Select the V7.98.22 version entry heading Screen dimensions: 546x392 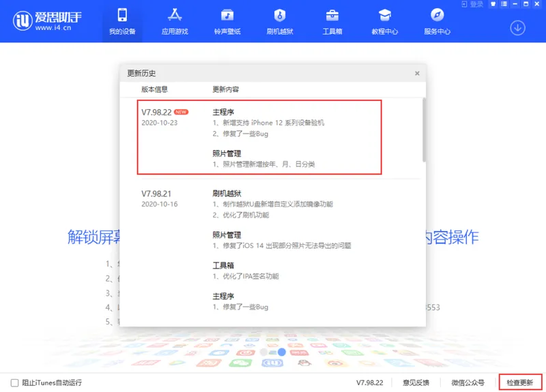click(156, 112)
